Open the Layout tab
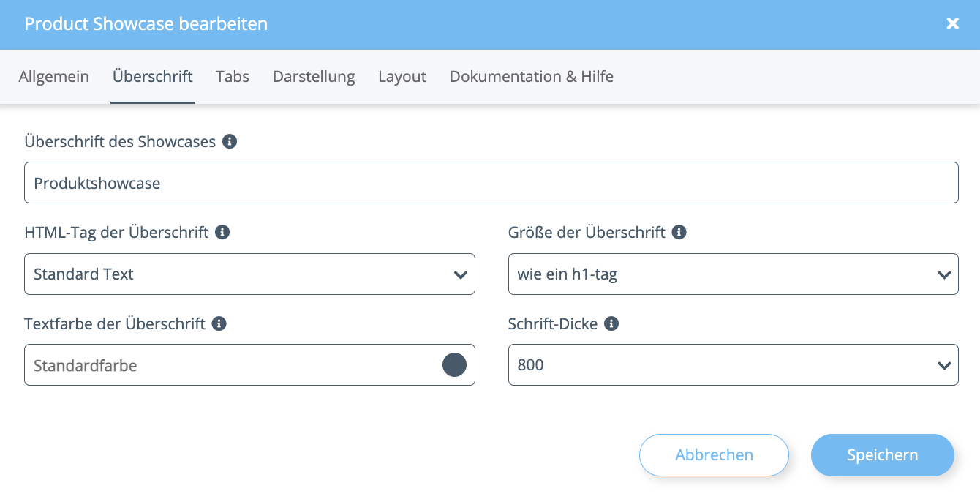Viewport: 980px width, 502px height. coord(402,76)
